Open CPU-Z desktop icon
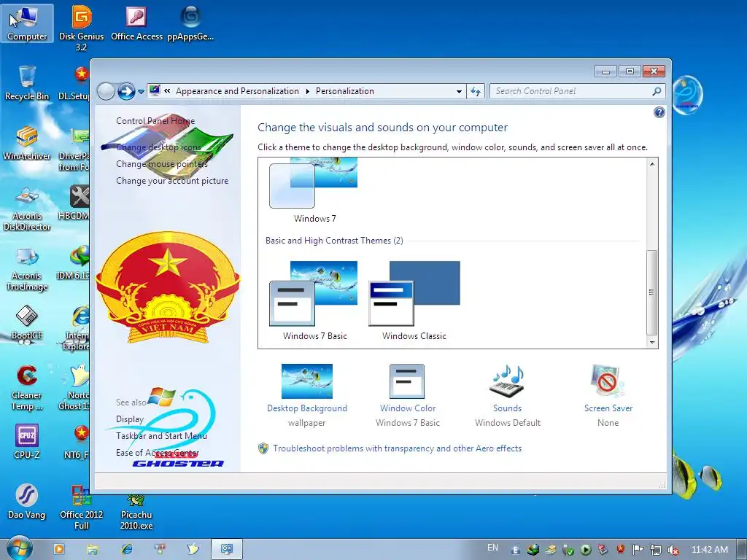747x560 pixels. [x=27, y=442]
